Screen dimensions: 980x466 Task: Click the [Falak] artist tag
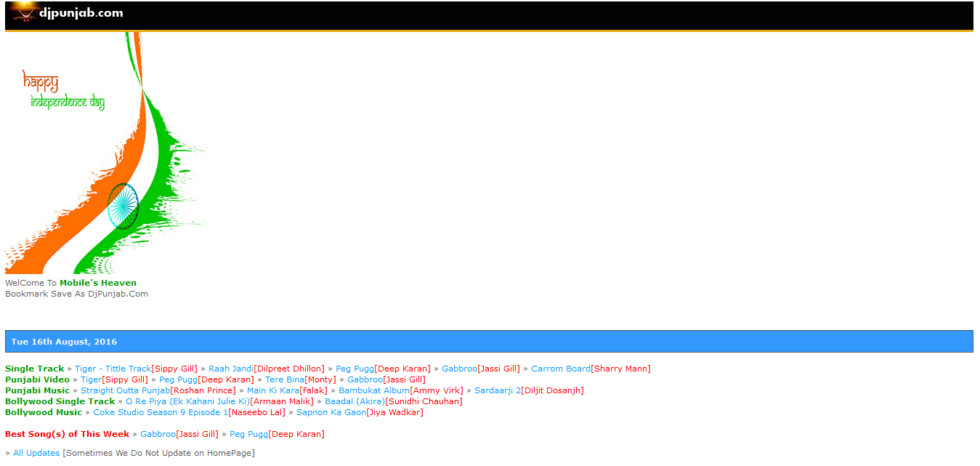[x=313, y=390]
